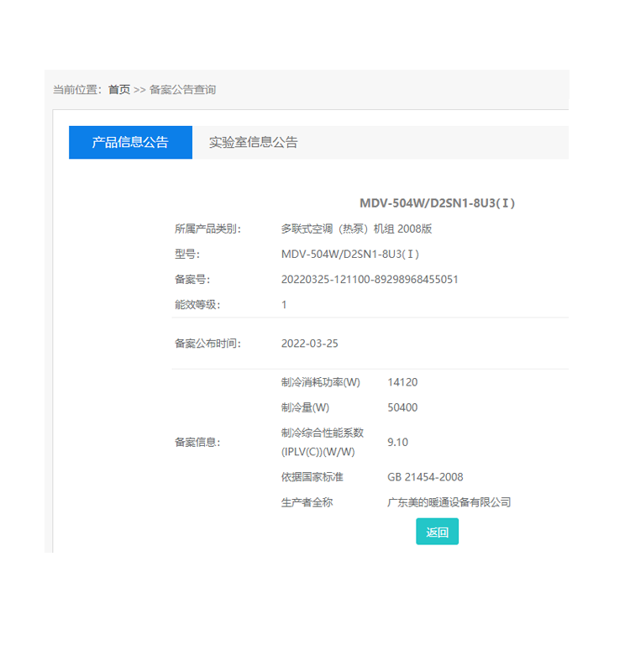Click the cooling power value 14120
This screenshot has height=672, width=630.
point(402,382)
